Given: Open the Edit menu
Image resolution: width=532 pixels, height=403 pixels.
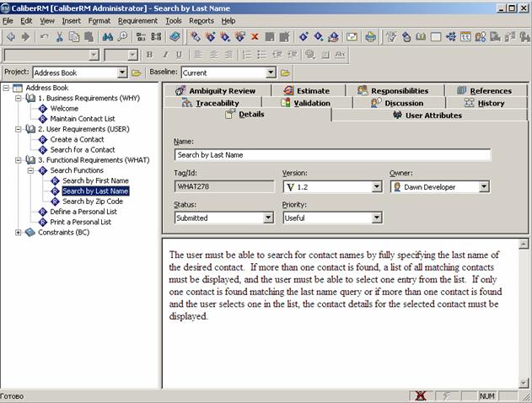Looking at the screenshot, I should (x=26, y=21).
